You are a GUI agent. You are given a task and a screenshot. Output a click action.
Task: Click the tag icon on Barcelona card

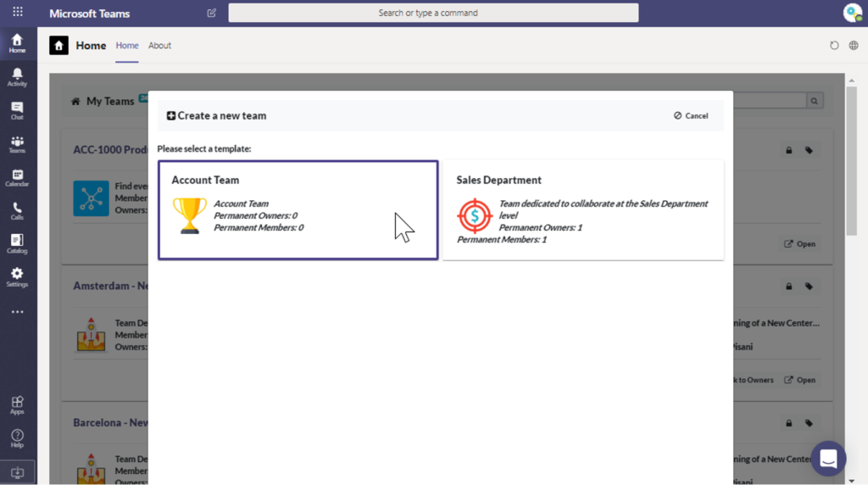[809, 423]
